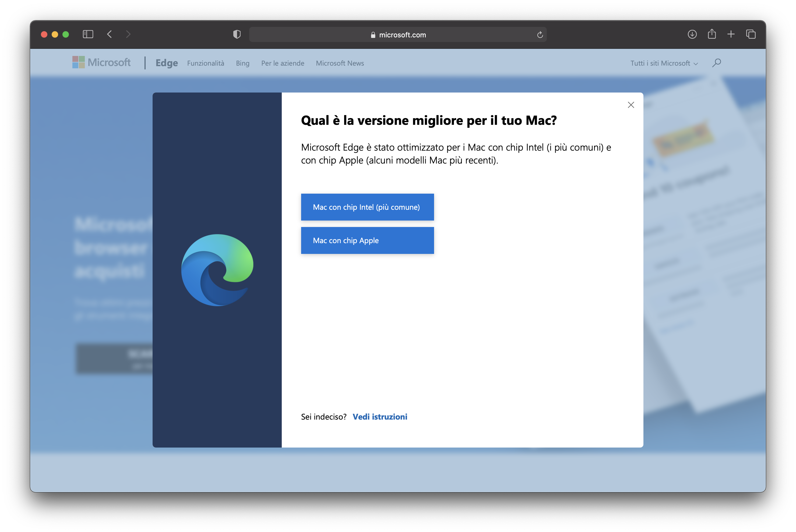Show downloads in Safari toolbar
This screenshot has width=796, height=532.
[692, 34]
